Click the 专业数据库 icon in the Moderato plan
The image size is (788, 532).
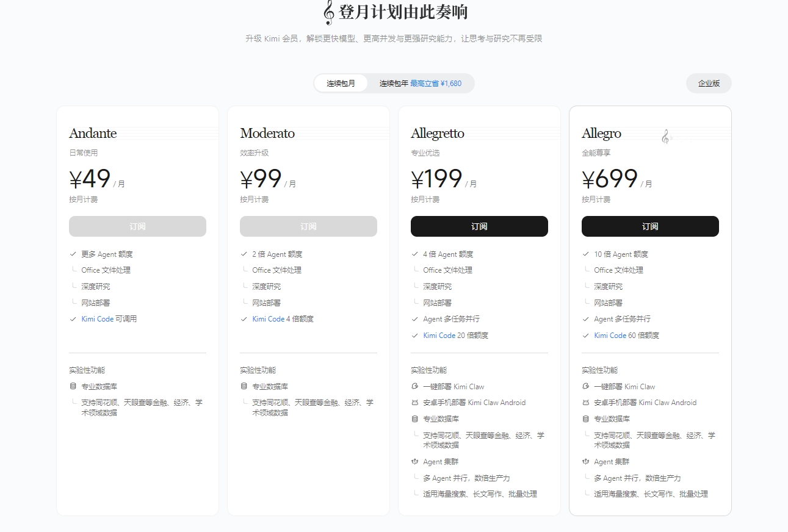click(x=244, y=386)
